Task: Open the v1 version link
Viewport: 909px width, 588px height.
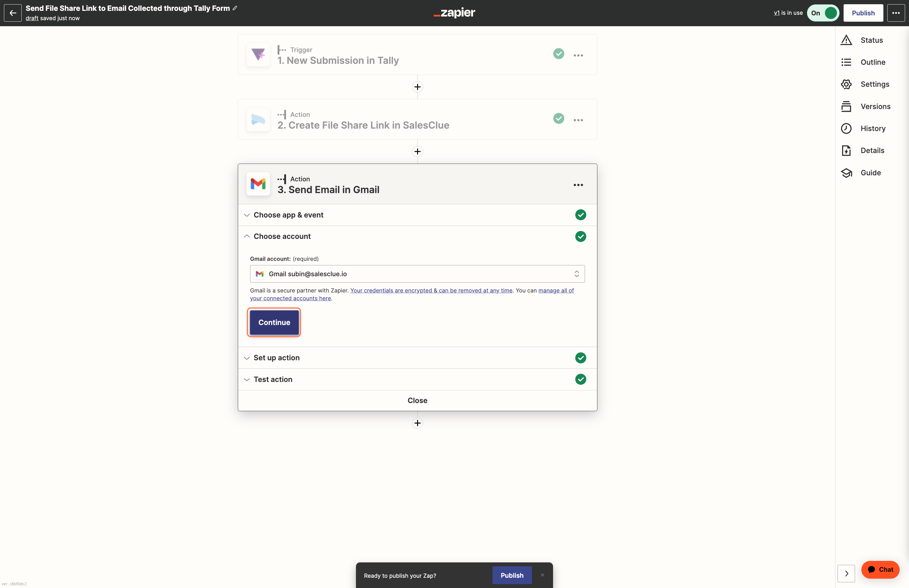Action: coord(776,13)
